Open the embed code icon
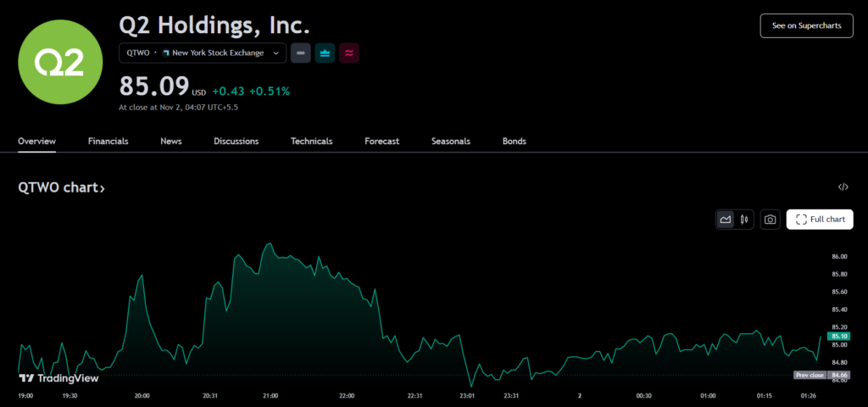The width and height of the screenshot is (868, 407). click(x=843, y=187)
